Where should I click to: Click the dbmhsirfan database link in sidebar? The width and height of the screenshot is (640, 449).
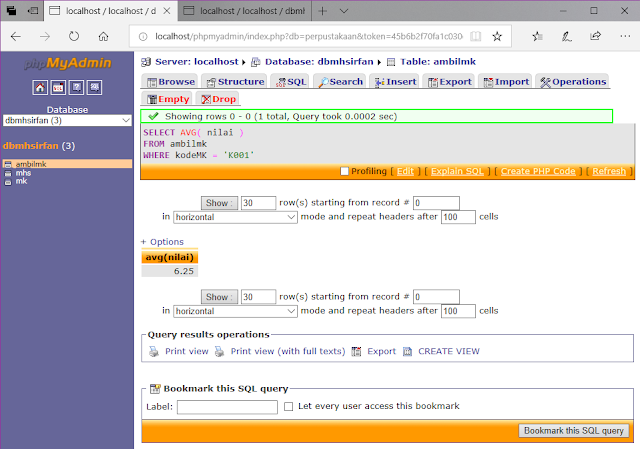31,146
